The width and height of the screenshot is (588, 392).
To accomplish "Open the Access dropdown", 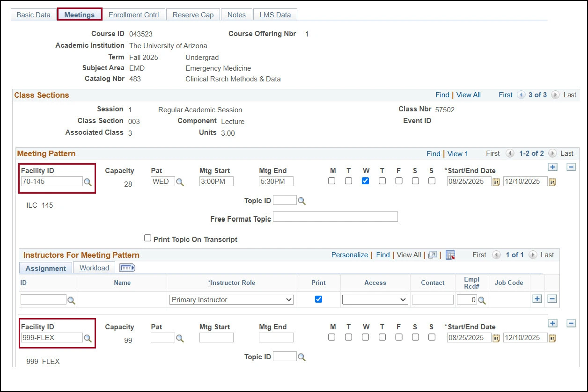I will 375,300.
